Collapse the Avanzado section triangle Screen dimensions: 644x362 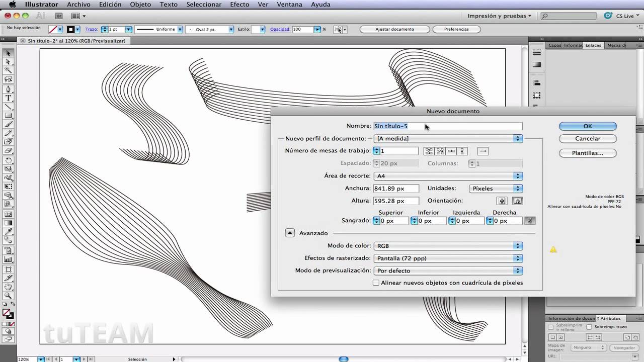click(290, 233)
